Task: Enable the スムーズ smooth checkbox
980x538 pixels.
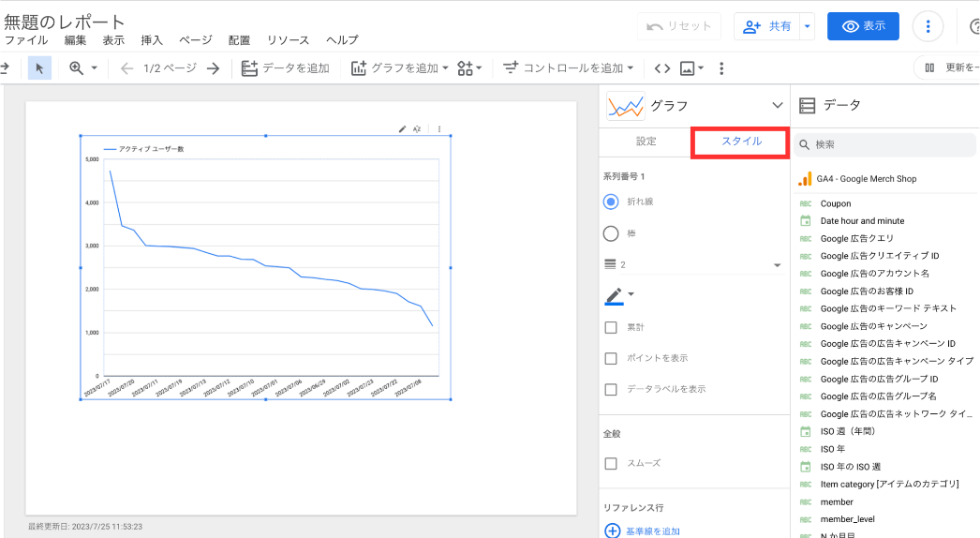Action: [x=611, y=464]
